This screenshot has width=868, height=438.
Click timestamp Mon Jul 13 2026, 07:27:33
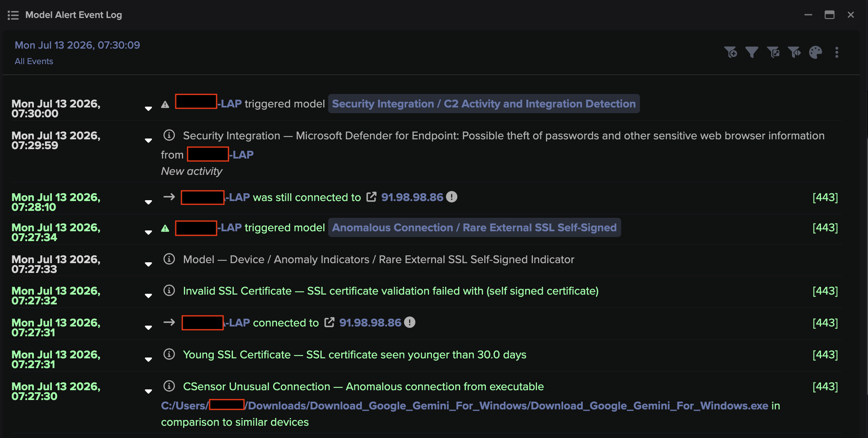[x=56, y=264]
